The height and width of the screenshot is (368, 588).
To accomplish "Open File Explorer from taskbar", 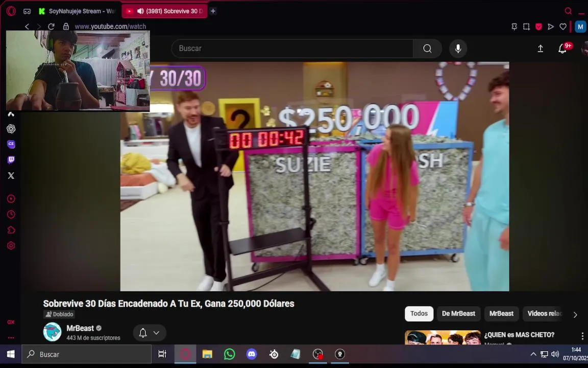I will click(x=207, y=354).
